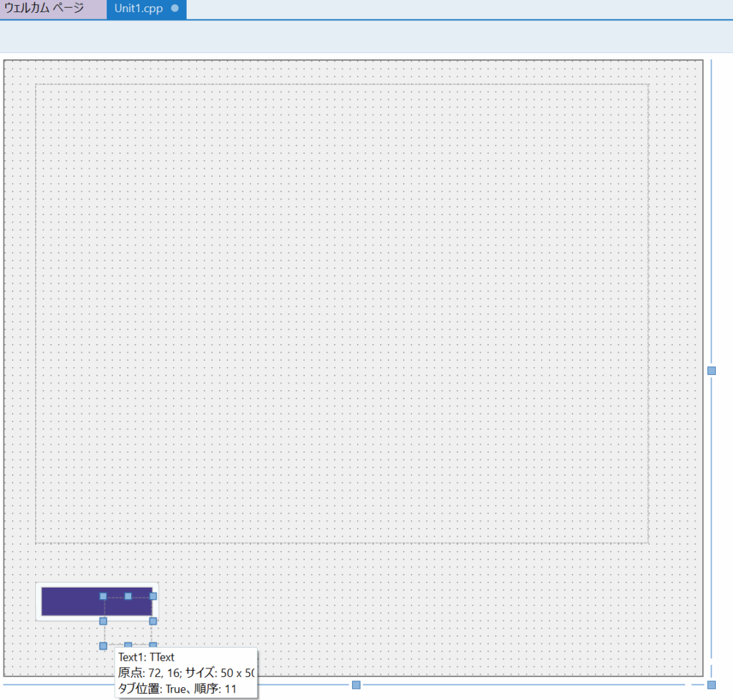Image resolution: width=733 pixels, height=700 pixels.
Task: Click the form's right-edge resize handle
Action: [x=712, y=370]
